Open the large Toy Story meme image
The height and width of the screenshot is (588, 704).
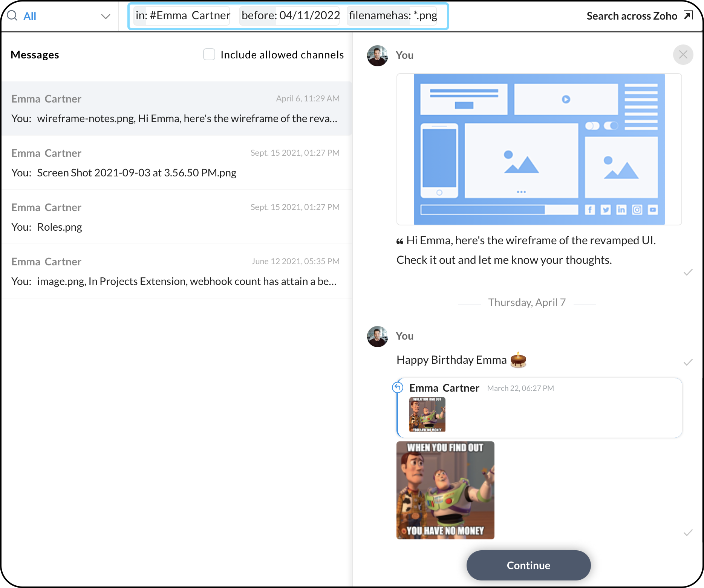pyautogui.click(x=445, y=490)
